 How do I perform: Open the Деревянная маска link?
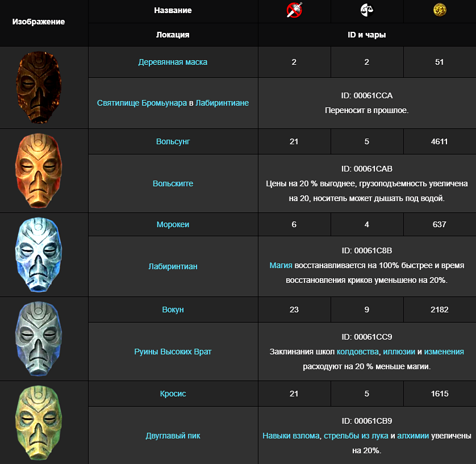(173, 62)
